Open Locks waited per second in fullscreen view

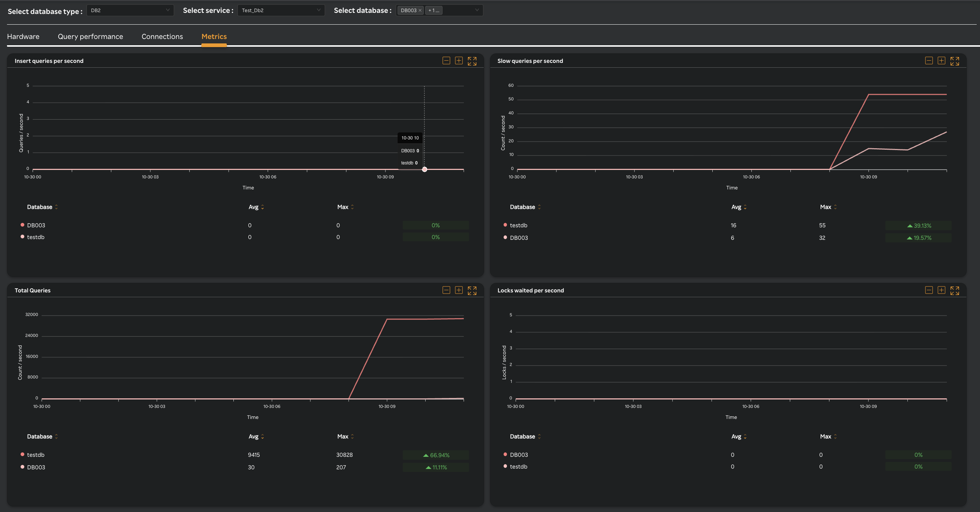coord(955,290)
